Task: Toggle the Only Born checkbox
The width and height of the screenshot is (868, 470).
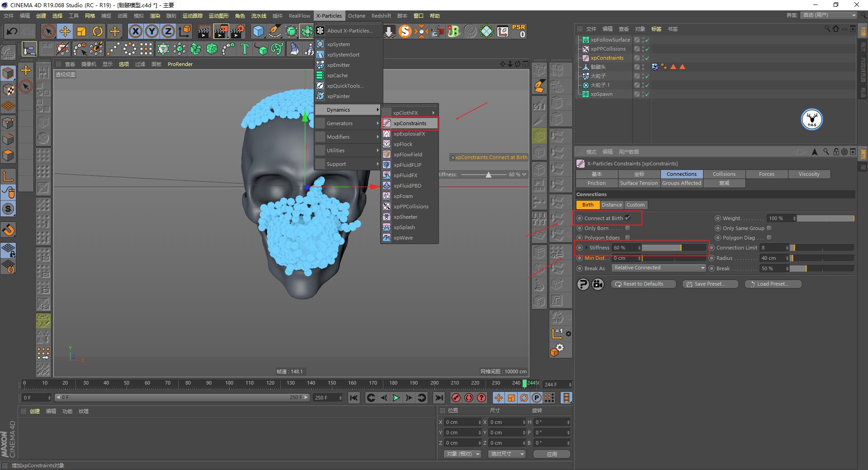Action: 628,228
